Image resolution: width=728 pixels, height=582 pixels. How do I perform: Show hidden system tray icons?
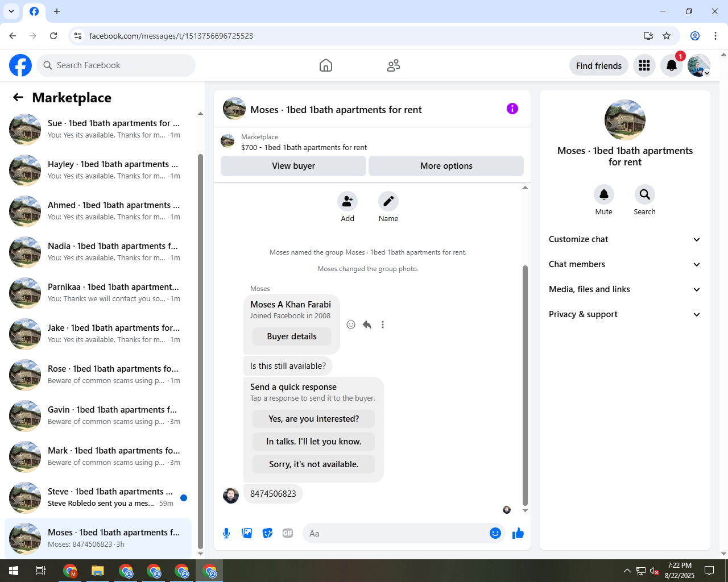click(627, 571)
